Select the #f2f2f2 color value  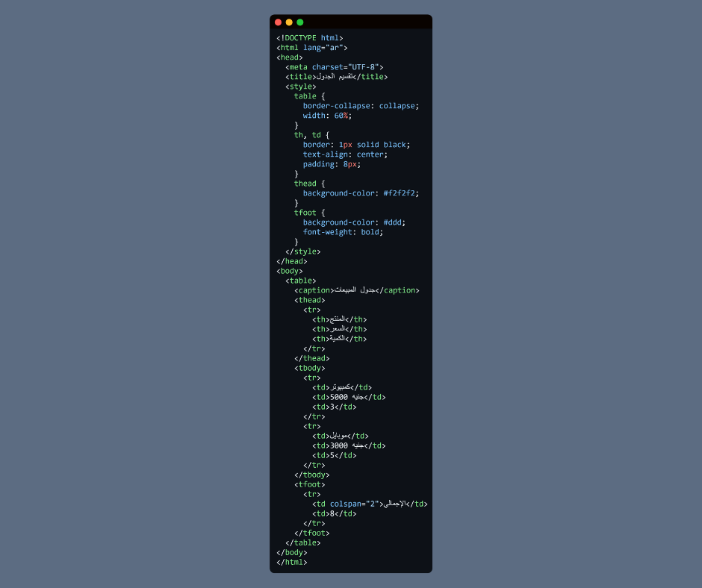tap(401, 193)
